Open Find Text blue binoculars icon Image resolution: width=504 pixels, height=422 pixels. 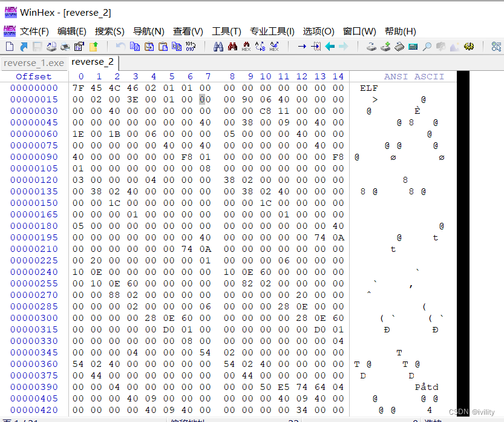tap(218, 47)
